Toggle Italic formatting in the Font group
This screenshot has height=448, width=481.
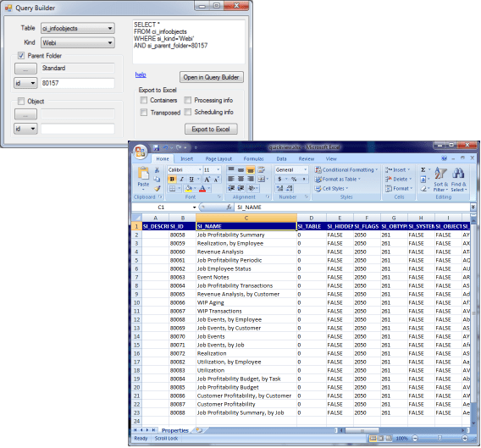click(x=181, y=180)
